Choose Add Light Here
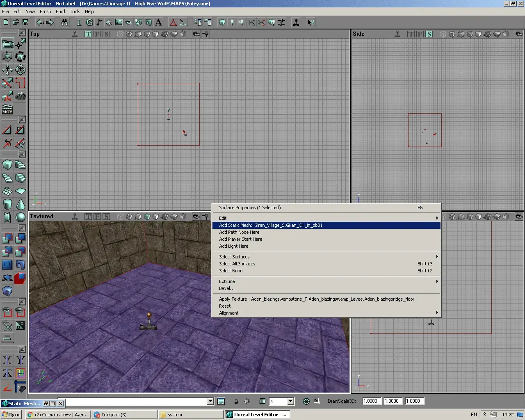The image size is (525, 420). [326, 246]
